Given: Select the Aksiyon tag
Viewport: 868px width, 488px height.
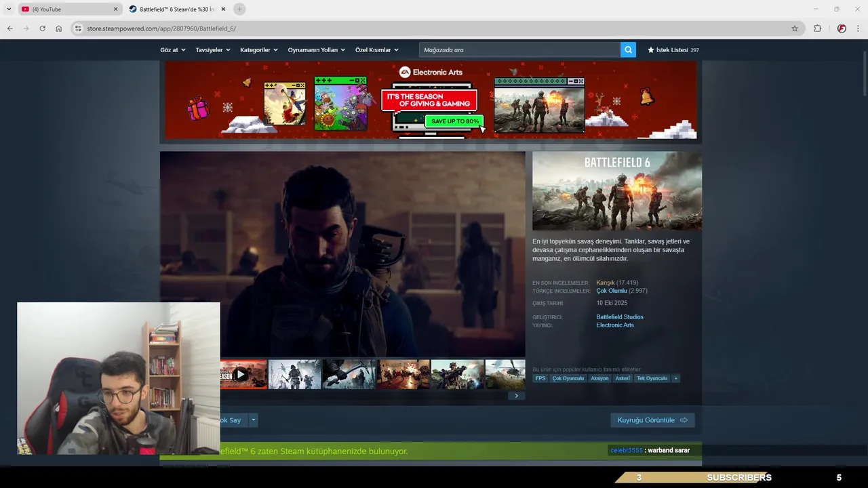Looking at the screenshot, I should tap(599, 378).
